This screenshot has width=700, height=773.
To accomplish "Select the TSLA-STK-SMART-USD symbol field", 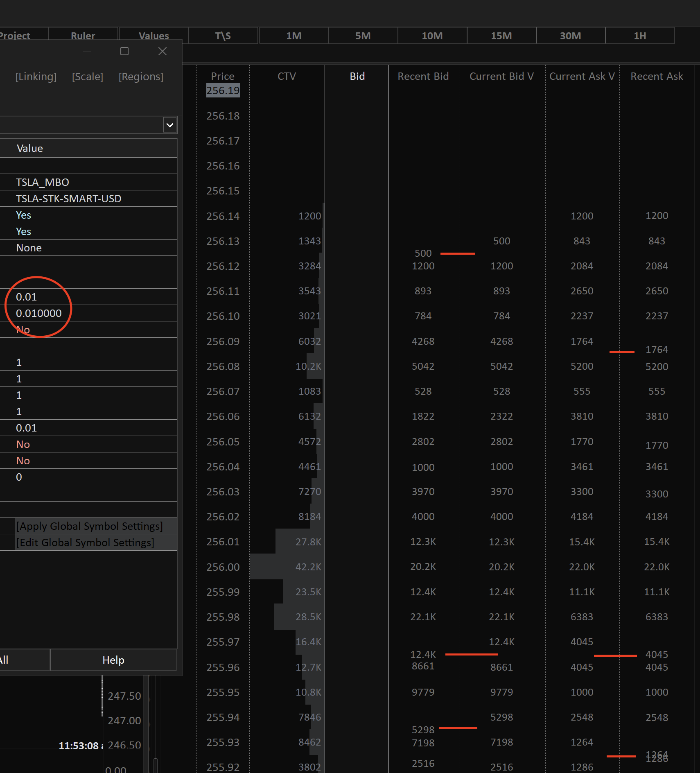I will pyautogui.click(x=96, y=199).
